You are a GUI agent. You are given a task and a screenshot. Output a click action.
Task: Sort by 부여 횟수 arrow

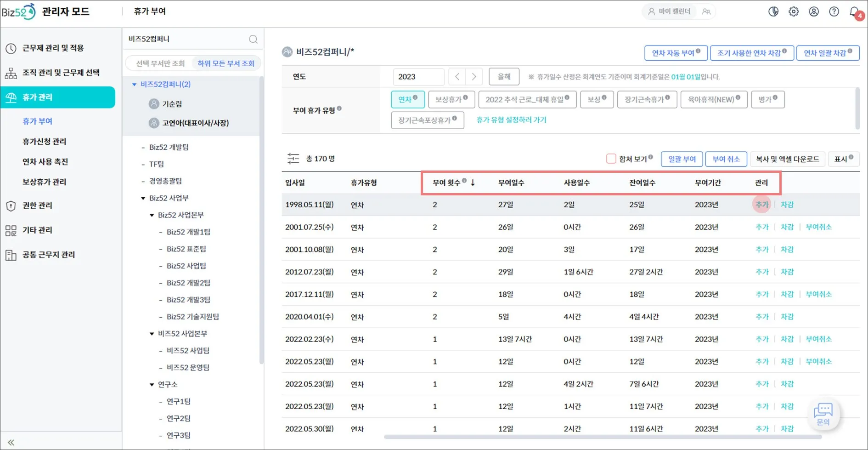point(473,182)
